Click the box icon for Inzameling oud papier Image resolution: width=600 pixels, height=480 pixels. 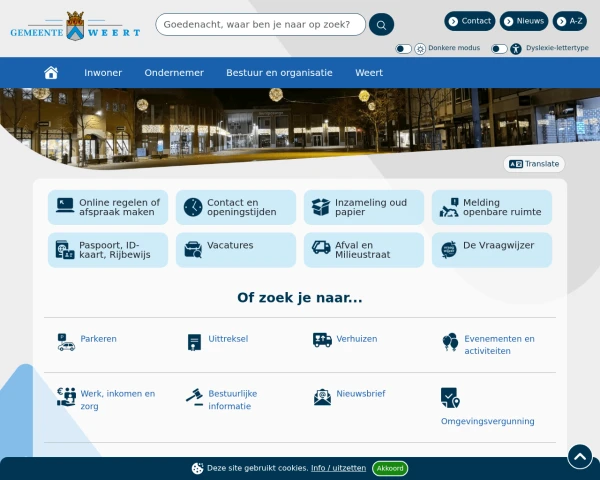(x=321, y=207)
